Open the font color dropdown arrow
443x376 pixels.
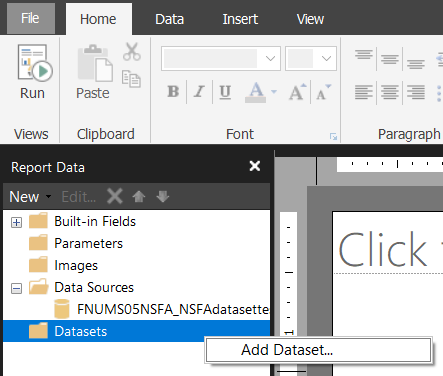pyautogui.click(x=274, y=91)
